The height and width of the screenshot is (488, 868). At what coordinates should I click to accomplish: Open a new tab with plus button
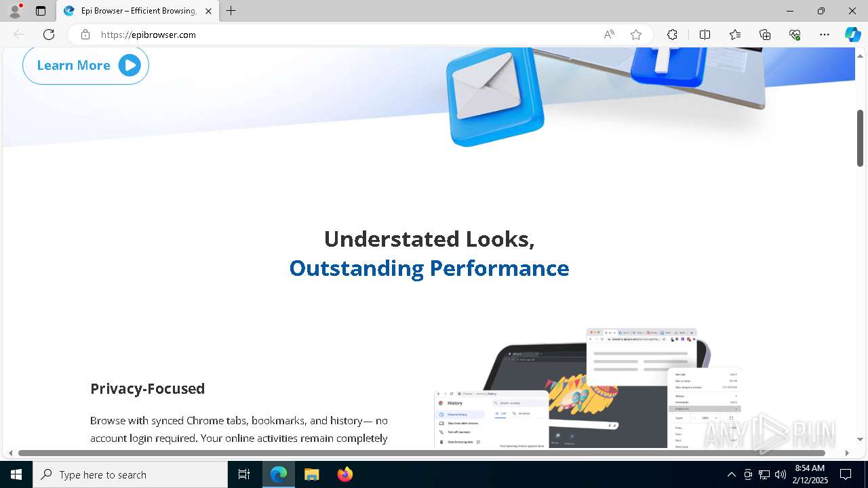click(x=231, y=11)
